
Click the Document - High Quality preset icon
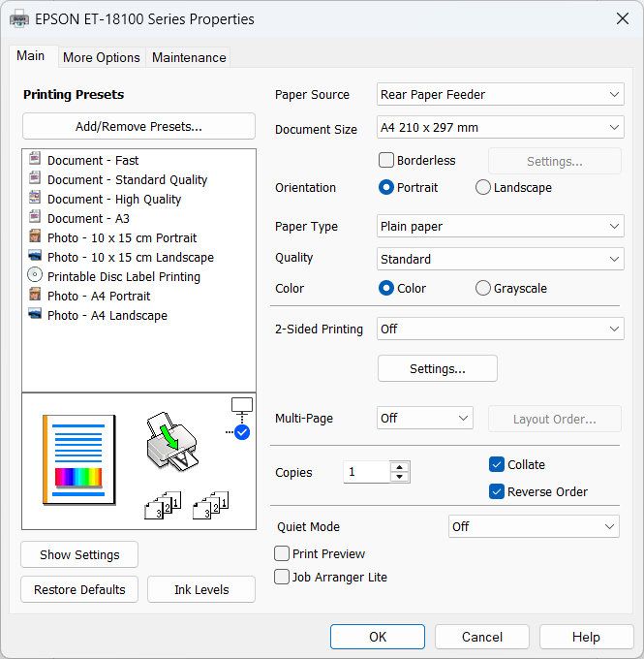coord(35,197)
